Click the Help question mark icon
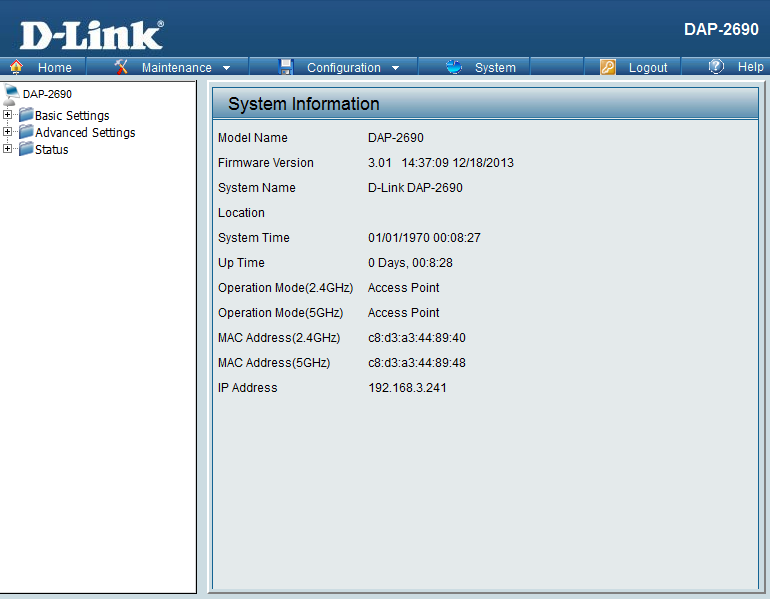 [x=716, y=66]
